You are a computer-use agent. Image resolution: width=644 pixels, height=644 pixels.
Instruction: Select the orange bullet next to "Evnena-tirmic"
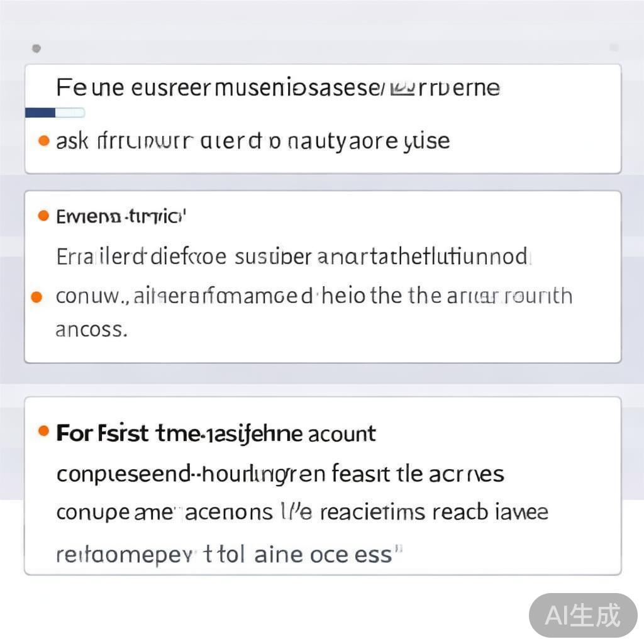[43, 216]
